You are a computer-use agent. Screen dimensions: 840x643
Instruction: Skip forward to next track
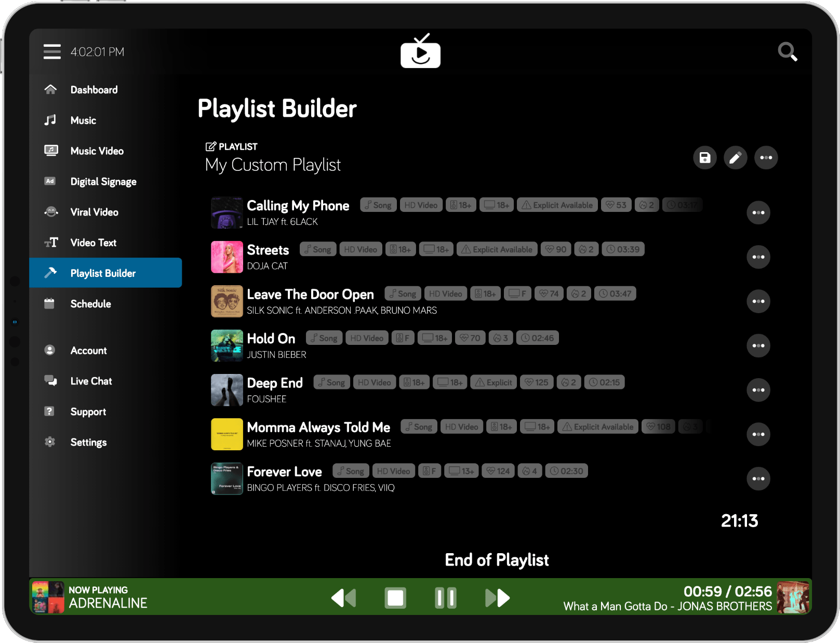click(497, 598)
